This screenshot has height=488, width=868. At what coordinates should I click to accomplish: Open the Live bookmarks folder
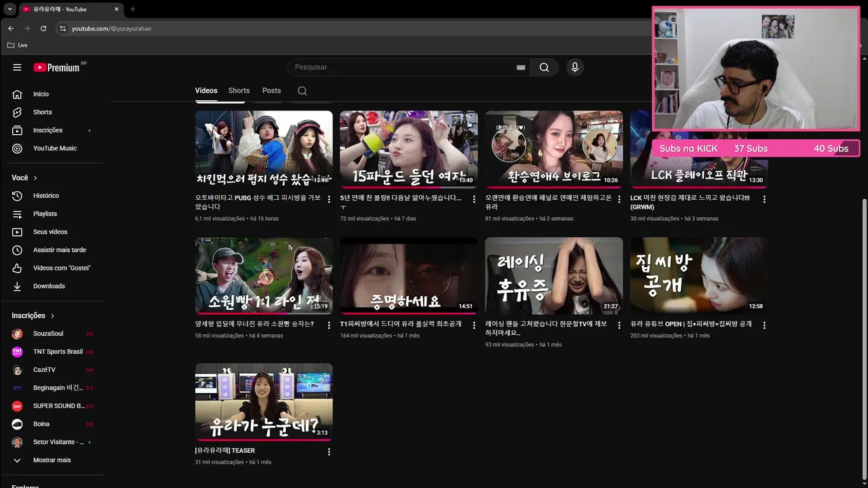pos(18,45)
